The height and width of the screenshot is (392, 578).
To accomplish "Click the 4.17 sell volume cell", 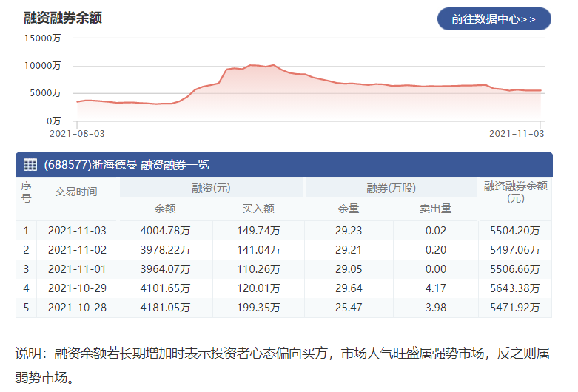I will coord(436,288).
